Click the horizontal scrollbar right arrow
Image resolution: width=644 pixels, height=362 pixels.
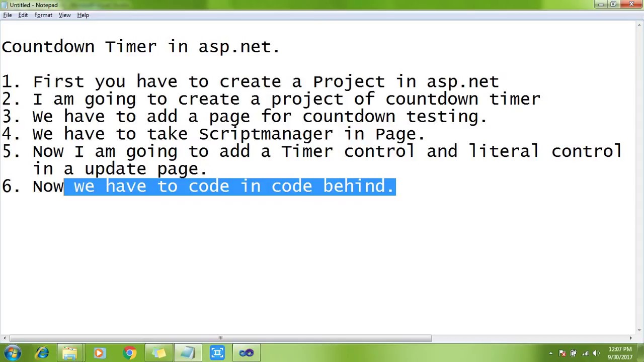click(631, 338)
